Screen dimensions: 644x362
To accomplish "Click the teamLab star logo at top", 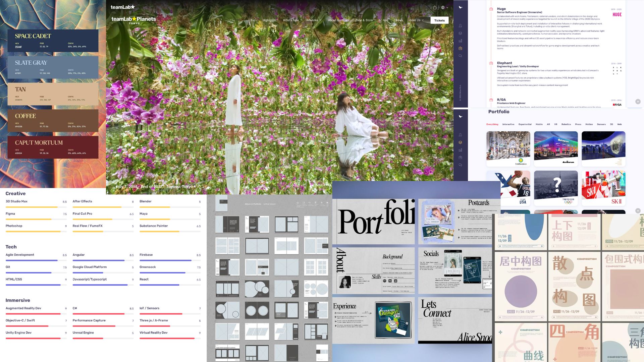I will [x=123, y=7].
